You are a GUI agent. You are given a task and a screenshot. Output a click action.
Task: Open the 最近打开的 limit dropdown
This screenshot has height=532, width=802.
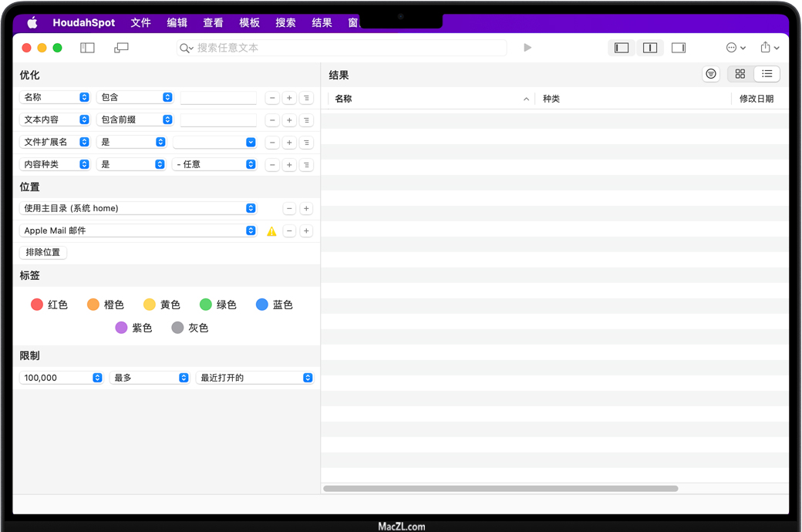coord(254,378)
